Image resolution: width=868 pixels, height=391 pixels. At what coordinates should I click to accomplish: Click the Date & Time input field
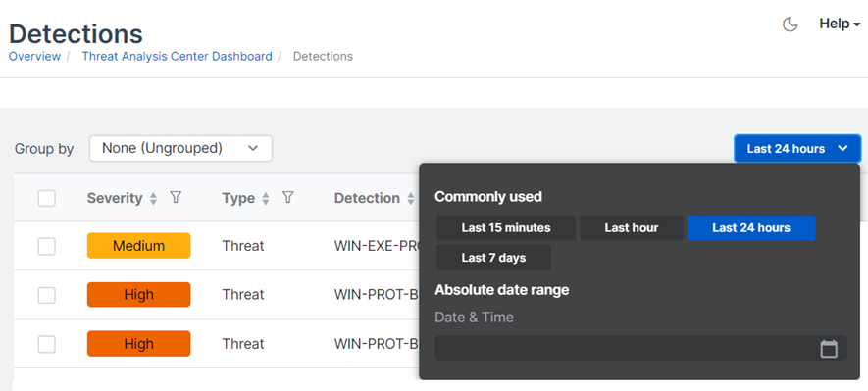click(641, 349)
